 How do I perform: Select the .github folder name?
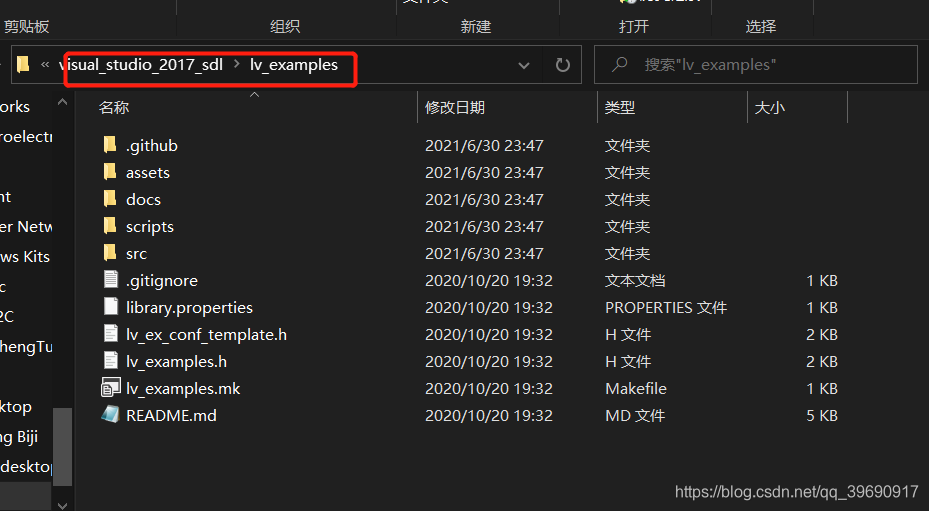tap(152, 146)
